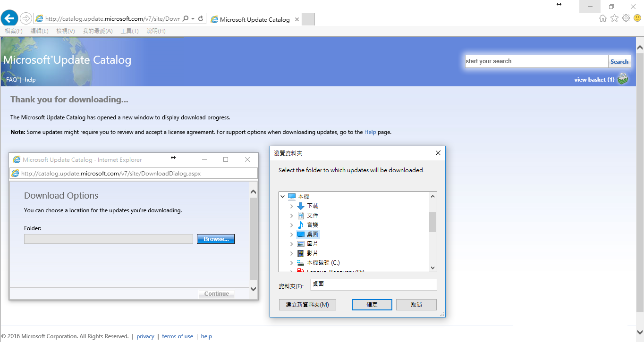Screen dimensions: 644x342
Task: Expand the 圖片 folder node
Action: tap(291, 243)
